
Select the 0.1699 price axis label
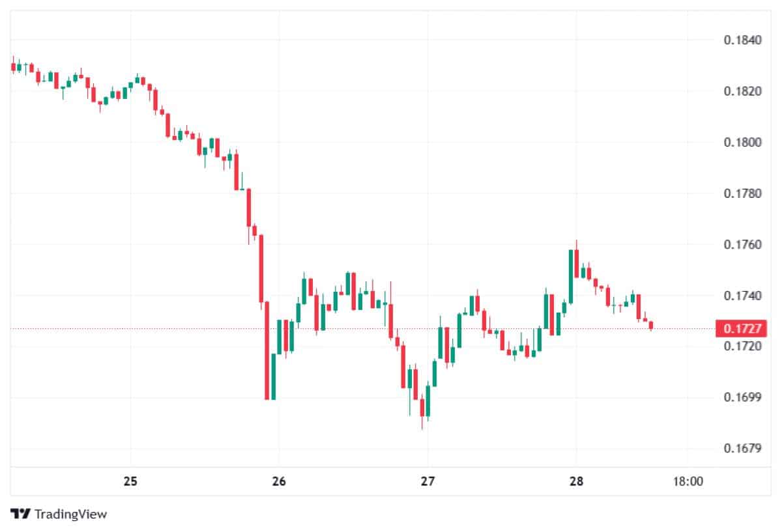742,397
